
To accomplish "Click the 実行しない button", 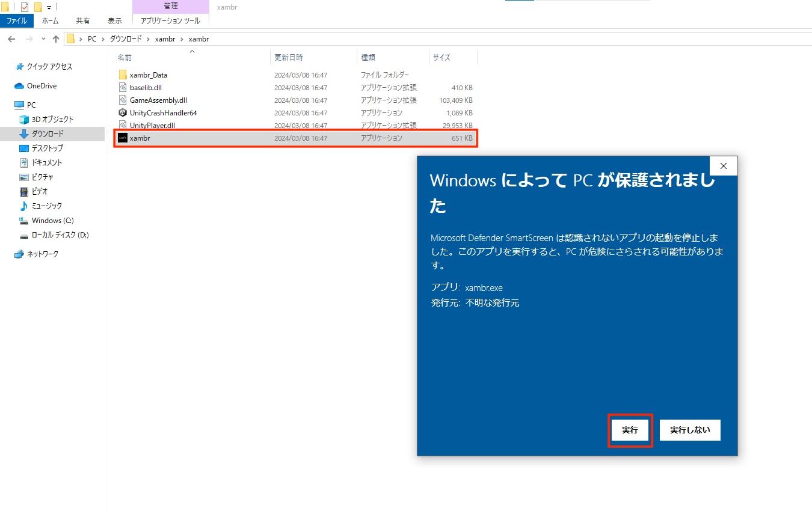I will click(x=690, y=430).
